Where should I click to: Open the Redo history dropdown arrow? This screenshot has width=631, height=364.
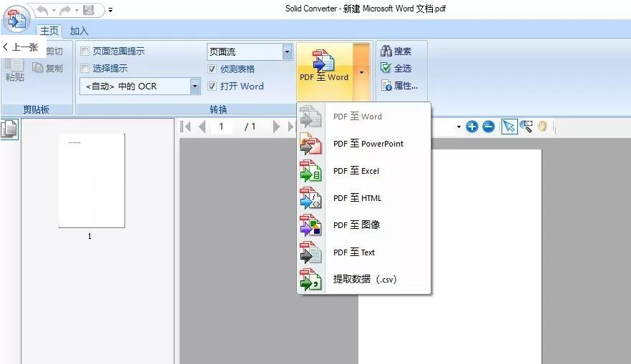pos(77,10)
